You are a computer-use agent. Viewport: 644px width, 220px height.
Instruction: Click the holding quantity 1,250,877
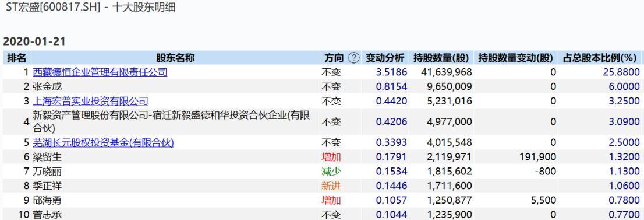click(450, 201)
